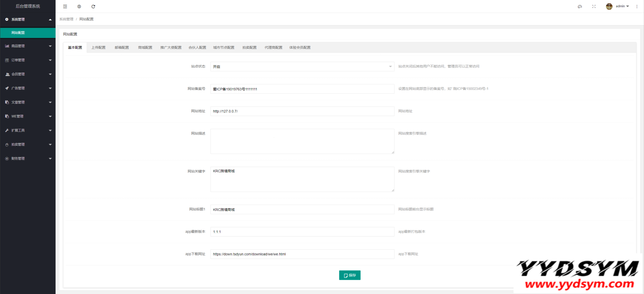Screen dimensions: 644x294
Task: Focus the 网站描述 text area
Action: click(302, 141)
